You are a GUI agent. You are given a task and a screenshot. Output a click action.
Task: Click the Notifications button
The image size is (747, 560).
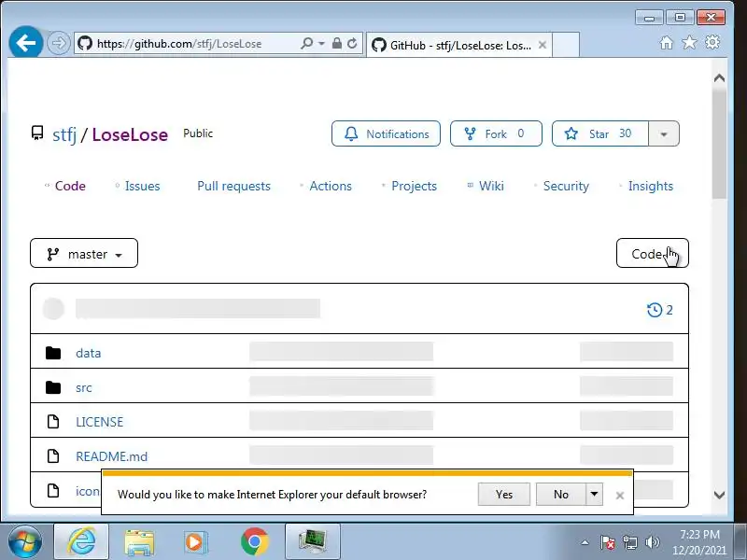pyautogui.click(x=386, y=133)
